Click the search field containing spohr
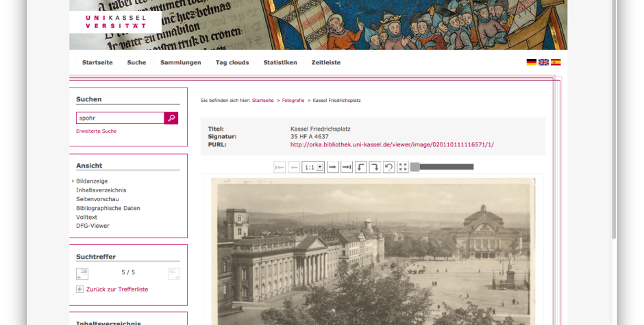The height and width of the screenshot is (325, 644). click(x=120, y=118)
